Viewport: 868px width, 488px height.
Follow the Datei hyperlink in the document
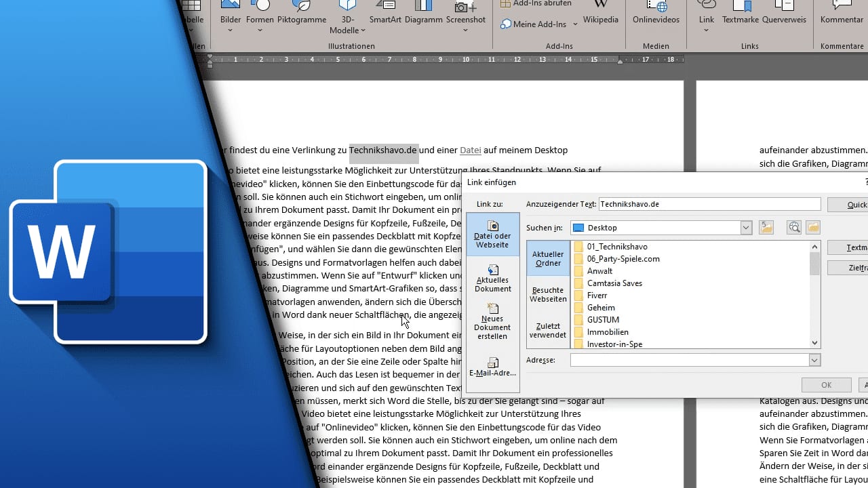point(470,150)
